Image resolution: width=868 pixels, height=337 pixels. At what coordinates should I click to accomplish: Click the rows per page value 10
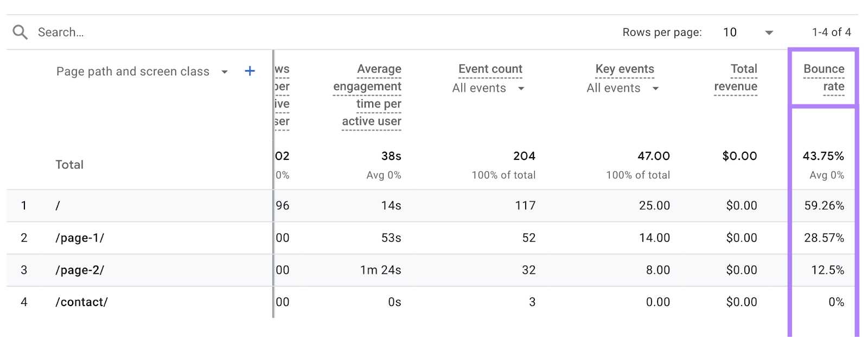[730, 33]
